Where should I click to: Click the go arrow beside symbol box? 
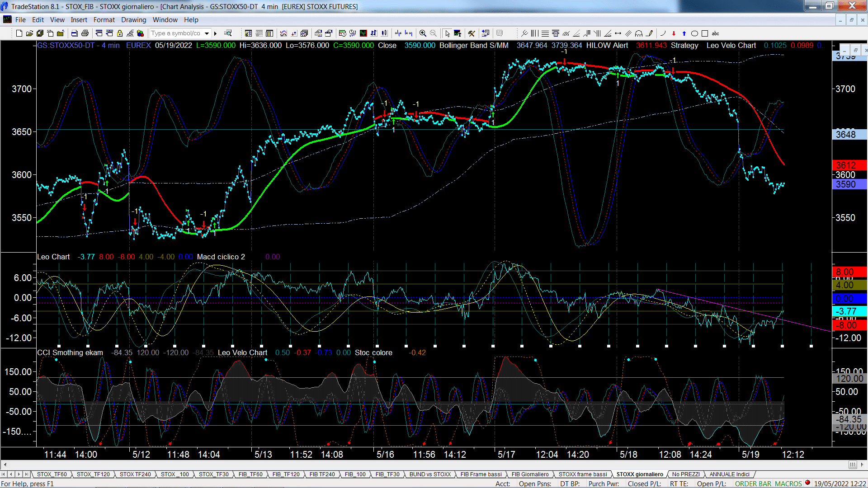point(216,33)
